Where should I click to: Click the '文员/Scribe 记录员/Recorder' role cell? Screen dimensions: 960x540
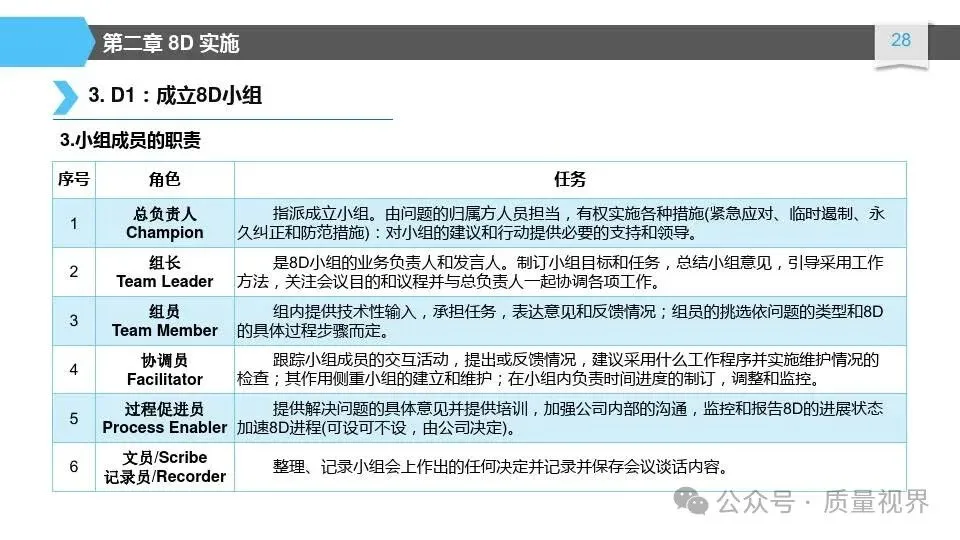pos(165,467)
